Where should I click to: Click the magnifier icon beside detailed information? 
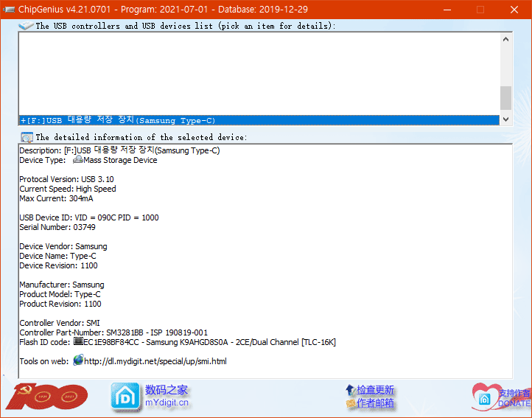click(x=27, y=137)
